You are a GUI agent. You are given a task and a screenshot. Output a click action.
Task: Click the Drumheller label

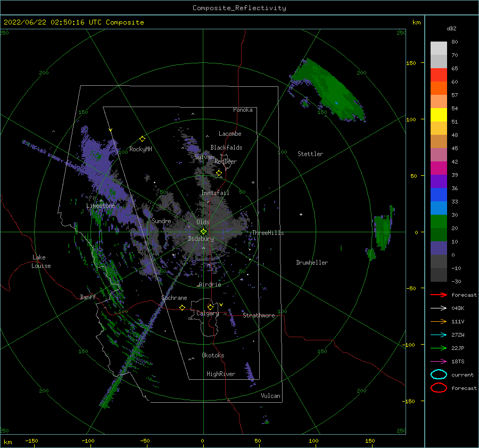click(x=312, y=263)
